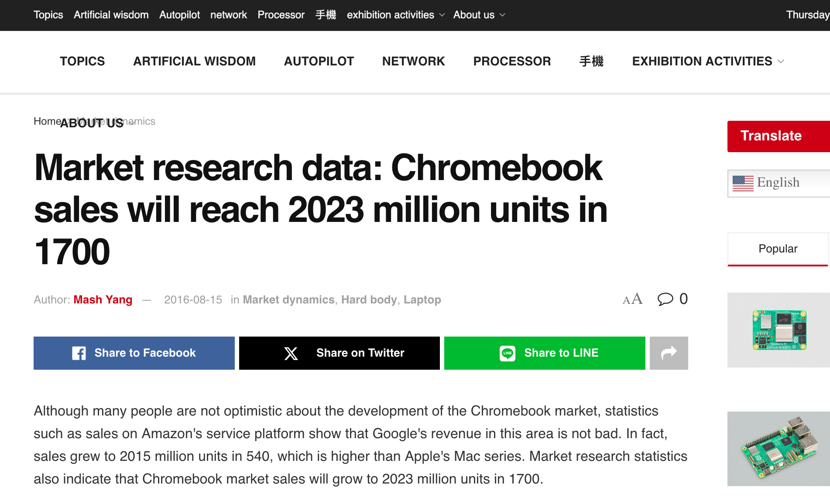This screenshot has height=504, width=830.
Task: Open Market dynamics category link
Action: click(288, 300)
